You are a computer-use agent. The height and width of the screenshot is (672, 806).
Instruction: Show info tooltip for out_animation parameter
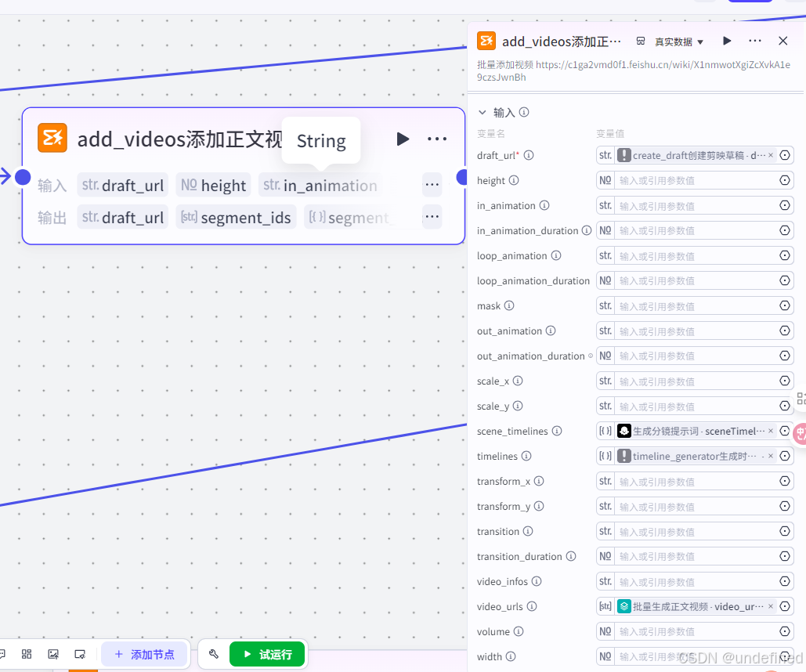(551, 331)
